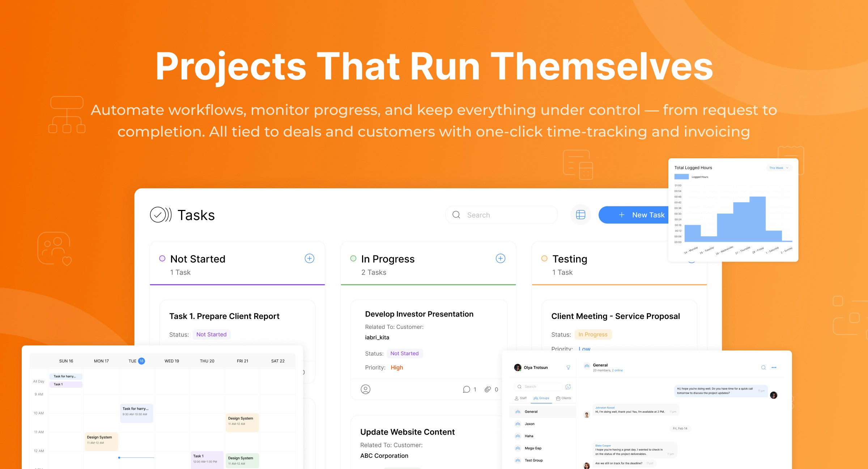Start a new chat with the compose icon
This screenshot has width=868, height=469.
pos(568,387)
